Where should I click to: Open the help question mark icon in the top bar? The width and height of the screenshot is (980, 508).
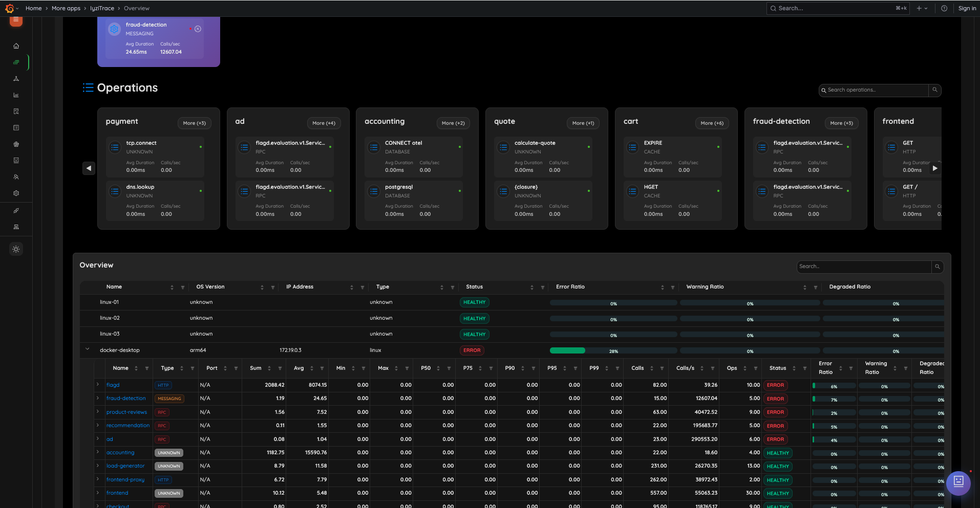944,8
